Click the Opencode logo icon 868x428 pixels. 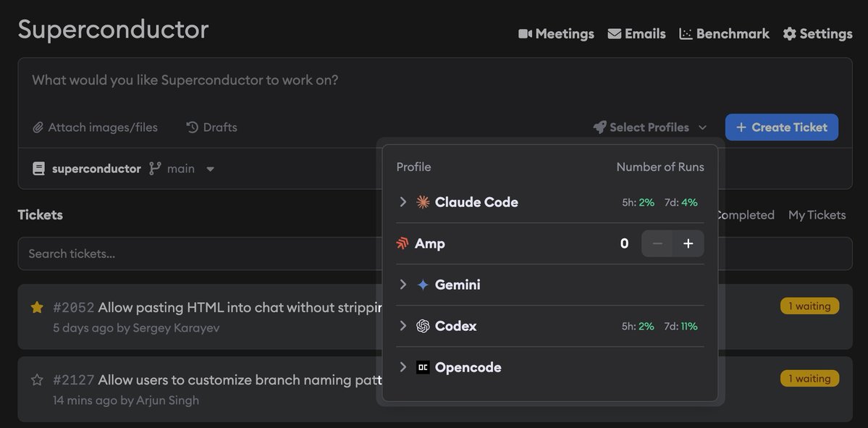click(423, 367)
